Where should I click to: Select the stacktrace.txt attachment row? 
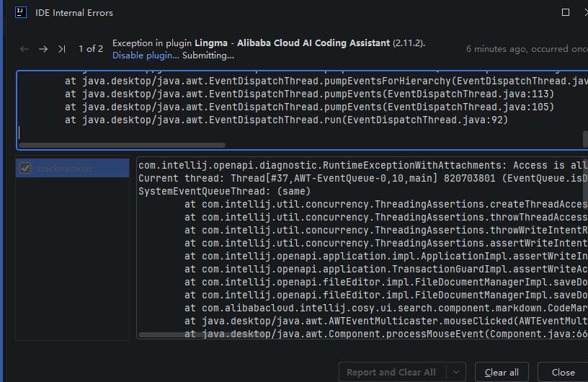click(x=72, y=168)
